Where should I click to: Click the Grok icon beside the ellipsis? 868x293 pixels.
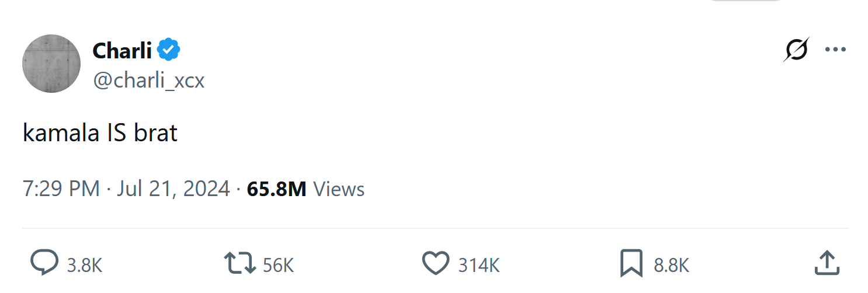(797, 50)
